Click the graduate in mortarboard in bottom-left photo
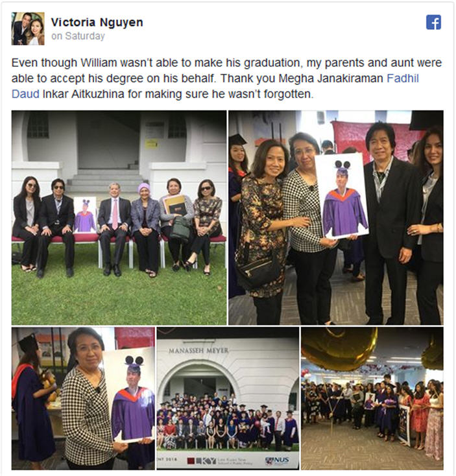 tap(32, 401)
